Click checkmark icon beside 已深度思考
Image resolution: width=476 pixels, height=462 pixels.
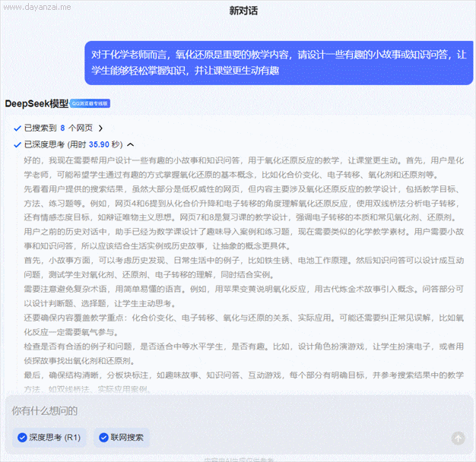(x=17, y=144)
